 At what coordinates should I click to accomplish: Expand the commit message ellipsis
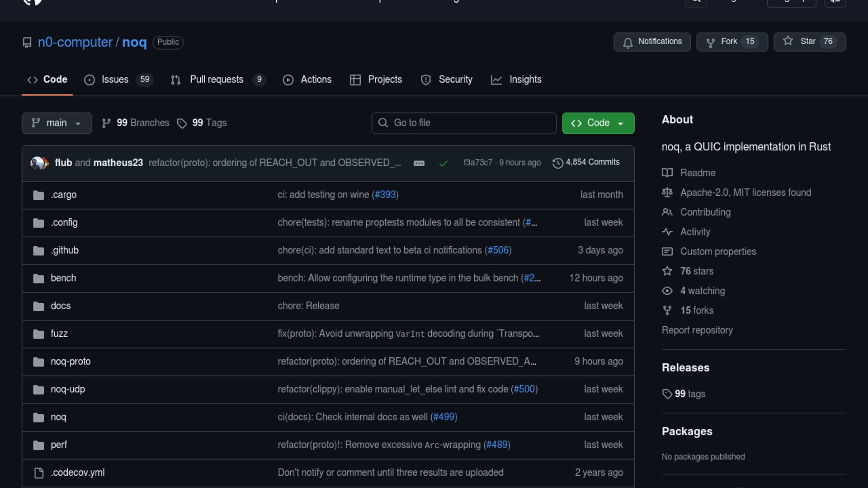(419, 163)
